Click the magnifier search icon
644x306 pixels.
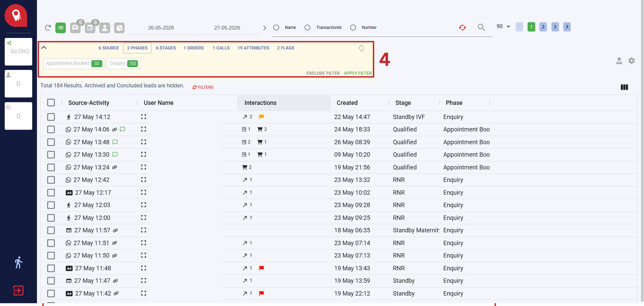(x=481, y=28)
